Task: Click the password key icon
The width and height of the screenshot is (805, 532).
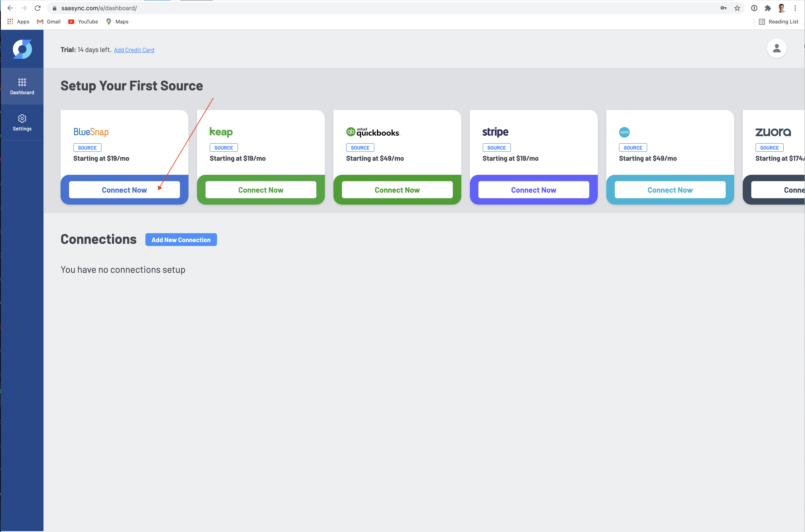Action: point(723,8)
